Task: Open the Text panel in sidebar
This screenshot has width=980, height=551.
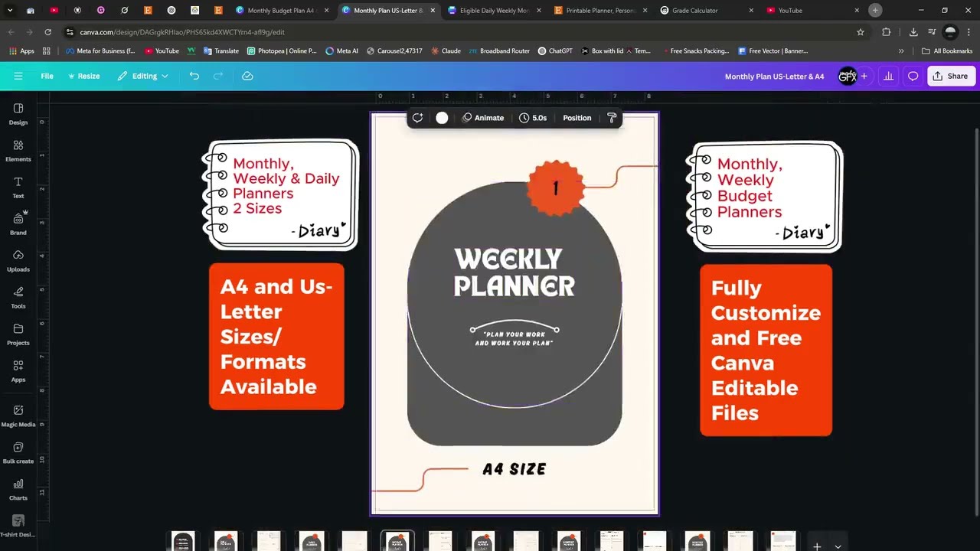Action: 18,187
